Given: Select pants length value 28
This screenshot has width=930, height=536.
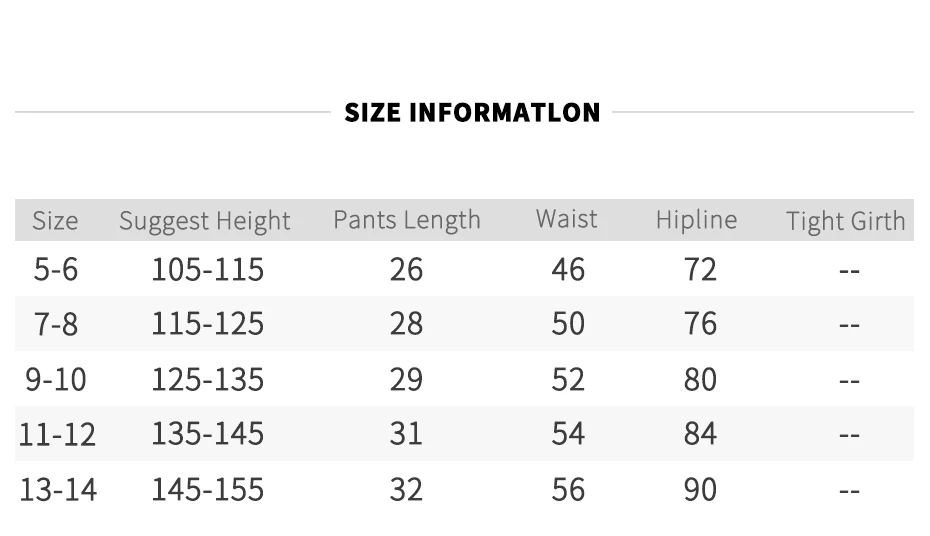Looking at the screenshot, I should tap(406, 324).
